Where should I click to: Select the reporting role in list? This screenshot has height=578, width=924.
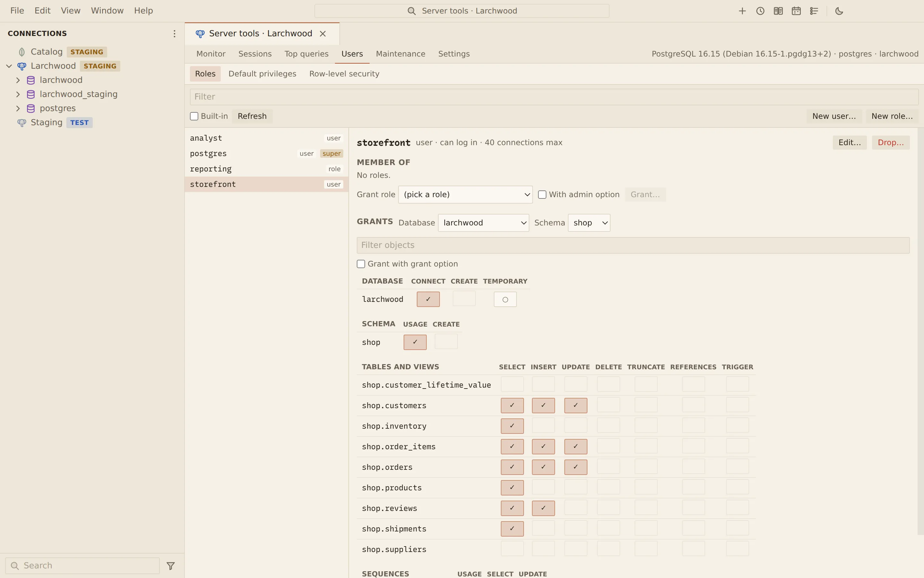pyautogui.click(x=266, y=169)
